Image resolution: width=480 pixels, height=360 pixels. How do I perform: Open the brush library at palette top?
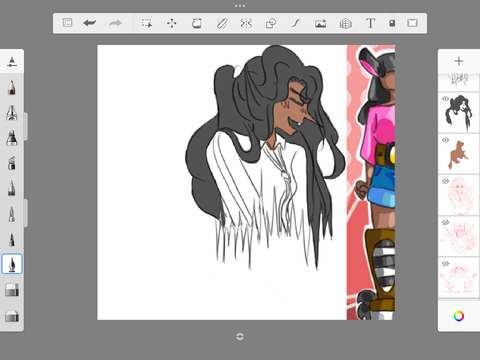12,61
